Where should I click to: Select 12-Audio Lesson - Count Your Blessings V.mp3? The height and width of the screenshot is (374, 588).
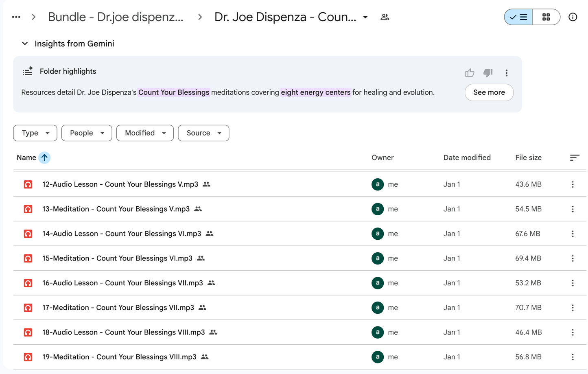click(120, 184)
